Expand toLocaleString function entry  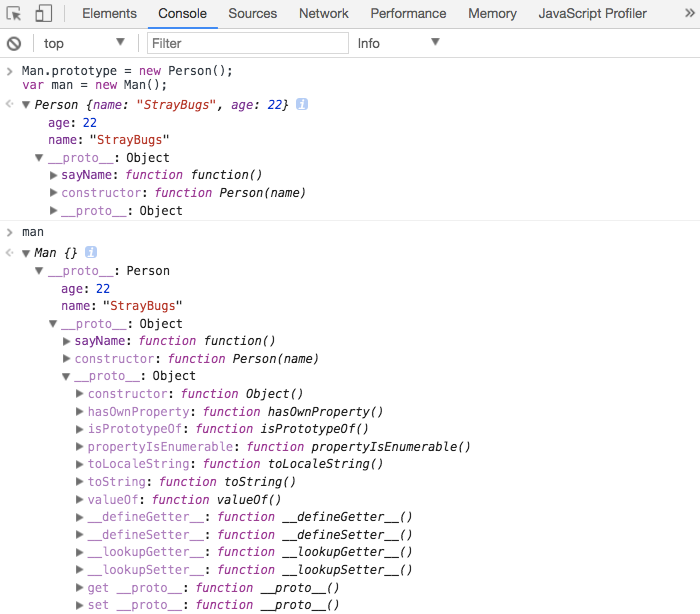[x=79, y=464]
